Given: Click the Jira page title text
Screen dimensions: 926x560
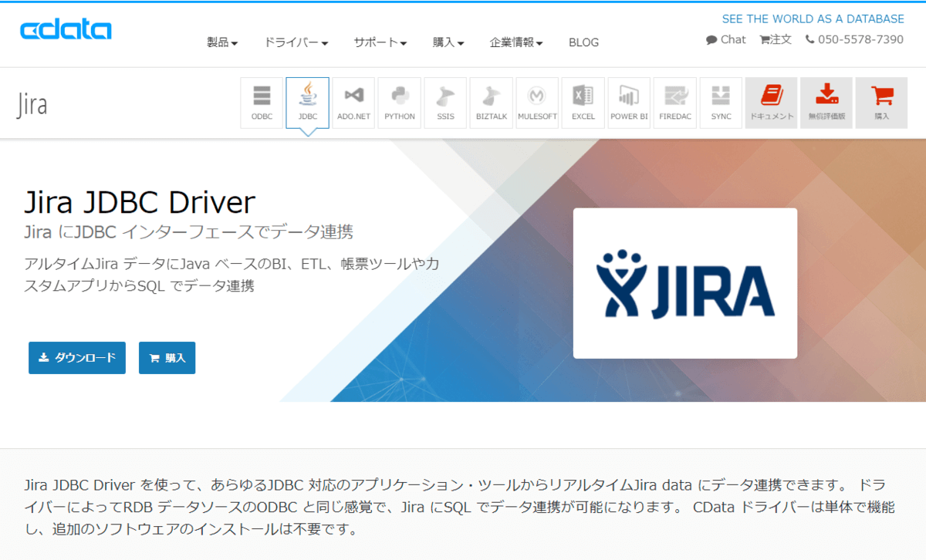Looking at the screenshot, I should coord(32,104).
